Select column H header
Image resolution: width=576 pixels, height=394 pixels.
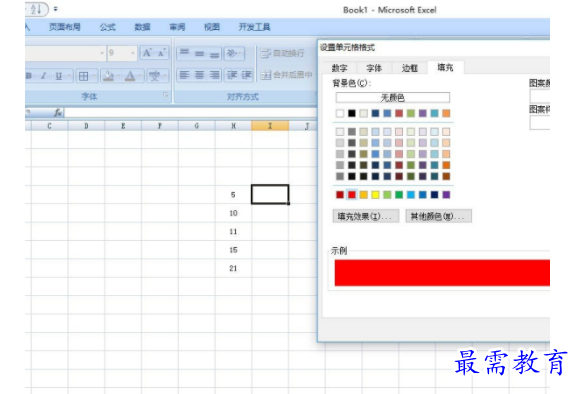click(x=233, y=126)
